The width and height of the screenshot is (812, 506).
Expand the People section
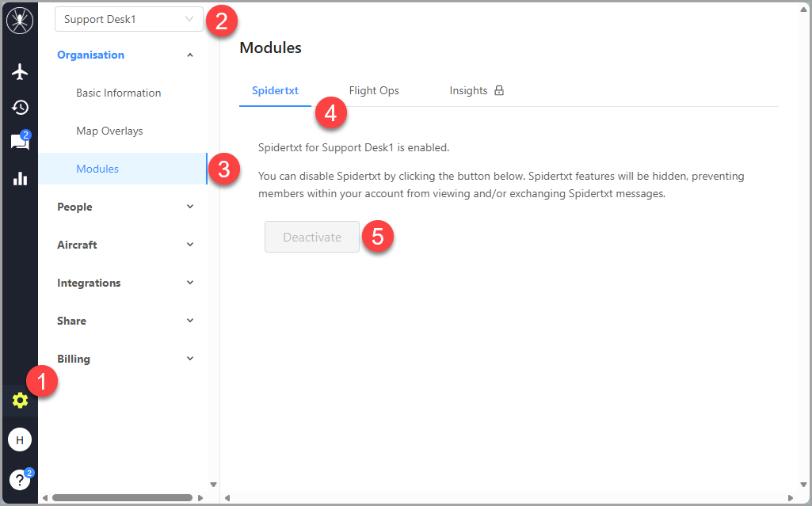125,207
